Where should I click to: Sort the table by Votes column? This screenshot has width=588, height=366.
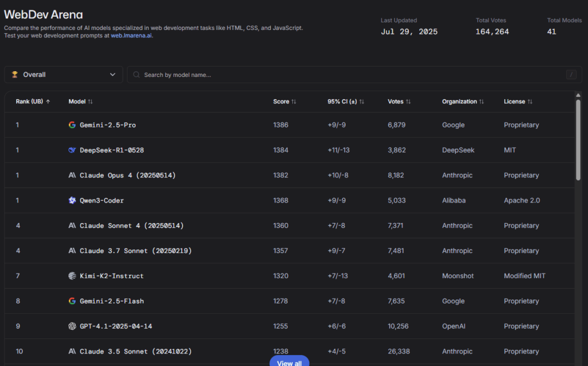399,102
